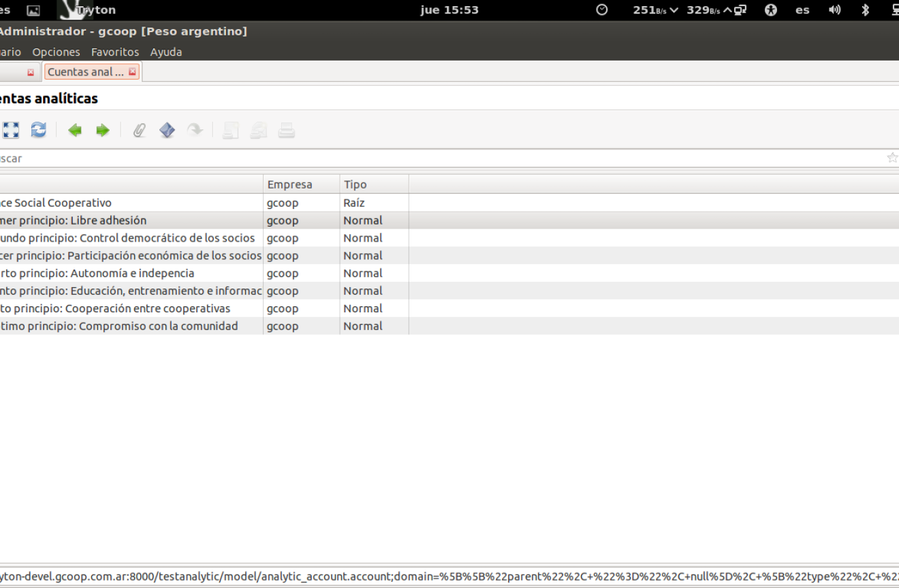Click the printer icon in toolbar
Image resolution: width=899 pixels, height=588 pixels.
coord(287,131)
